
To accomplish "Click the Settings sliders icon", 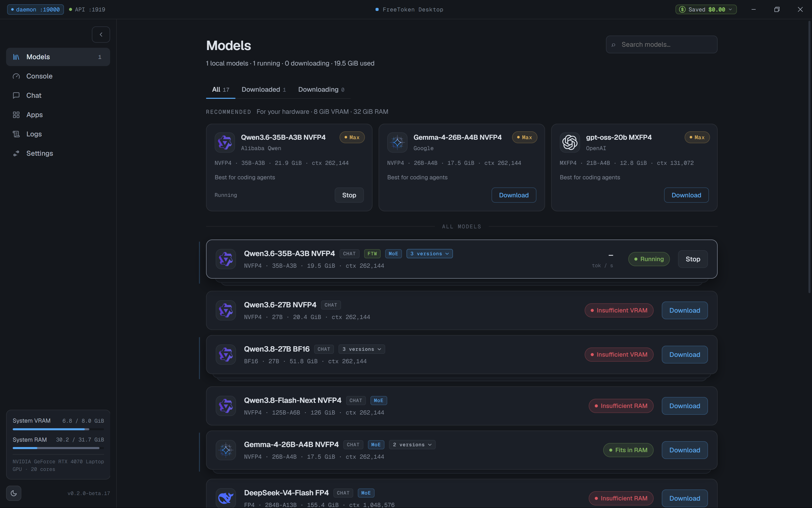I will (16, 153).
